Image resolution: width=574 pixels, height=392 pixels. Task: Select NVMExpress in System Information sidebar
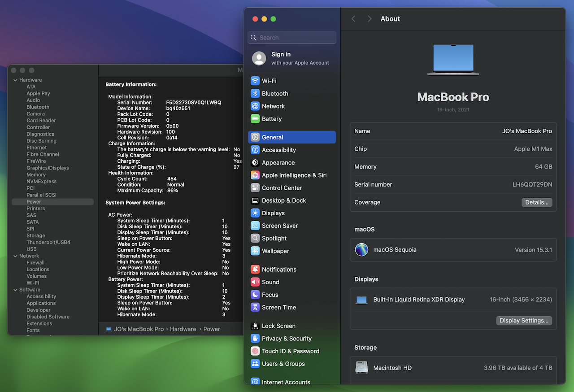(x=41, y=181)
